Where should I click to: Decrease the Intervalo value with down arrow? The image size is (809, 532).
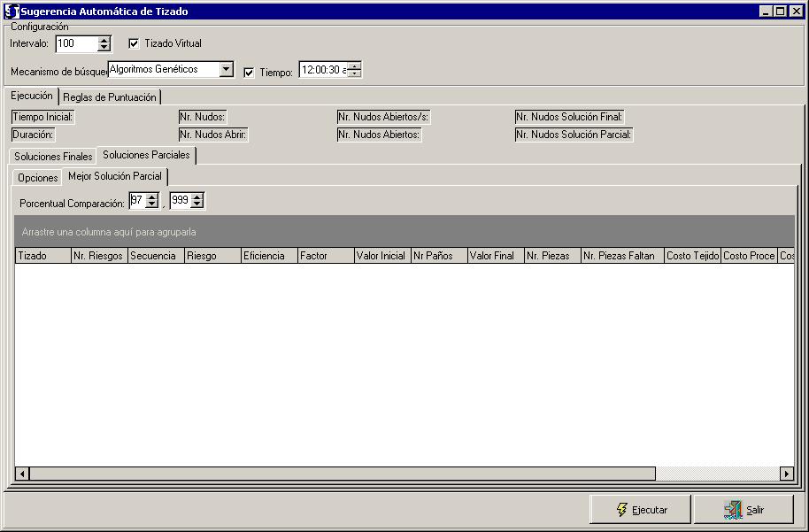pyautogui.click(x=104, y=48)
